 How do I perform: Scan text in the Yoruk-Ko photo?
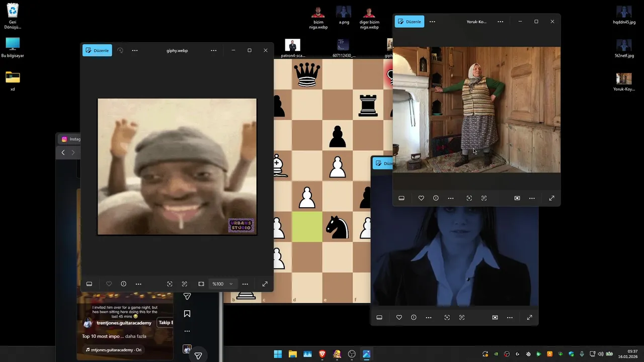pyautogui.click(x=484, y=198)
